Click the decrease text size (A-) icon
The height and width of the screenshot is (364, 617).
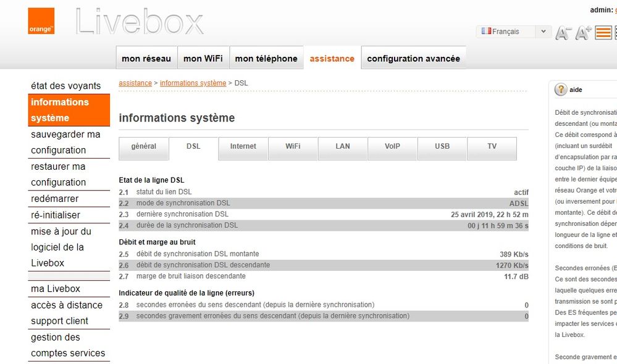[x=562, y=32]
